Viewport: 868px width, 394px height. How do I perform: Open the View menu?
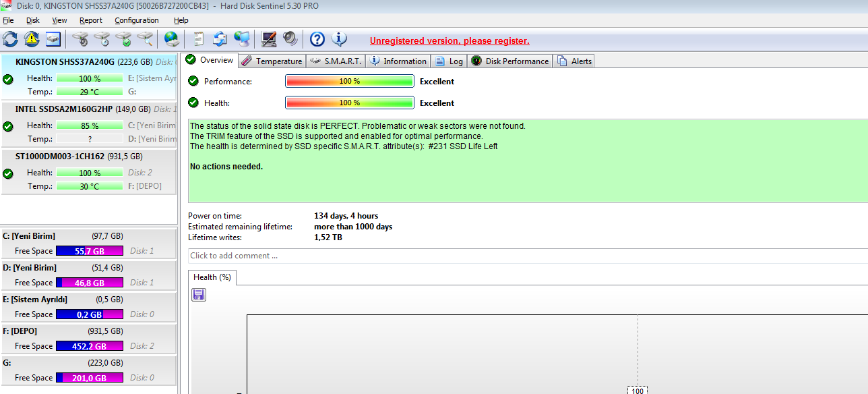[59, 20]
